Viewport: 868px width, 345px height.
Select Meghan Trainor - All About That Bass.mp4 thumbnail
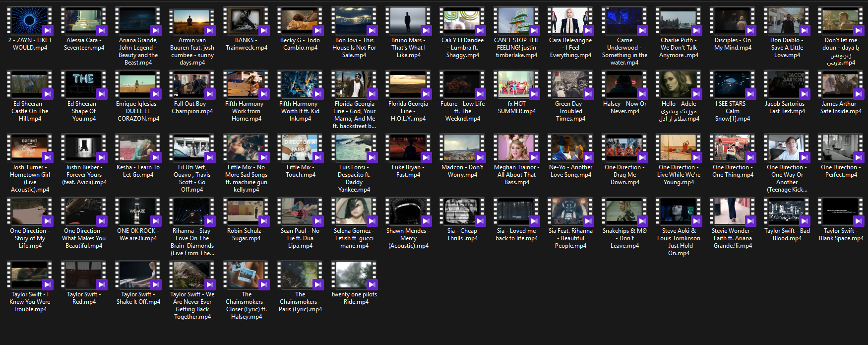click(516, 148)
